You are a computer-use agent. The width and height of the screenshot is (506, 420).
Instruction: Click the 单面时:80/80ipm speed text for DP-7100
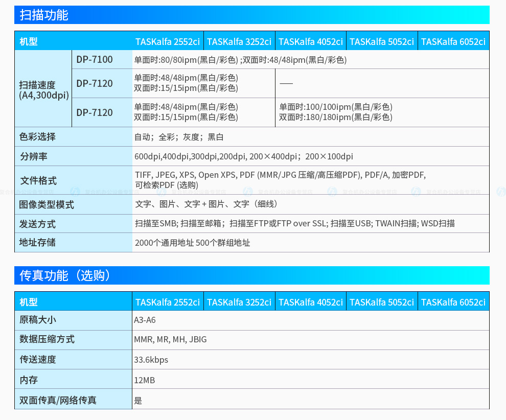coord(240,60)
